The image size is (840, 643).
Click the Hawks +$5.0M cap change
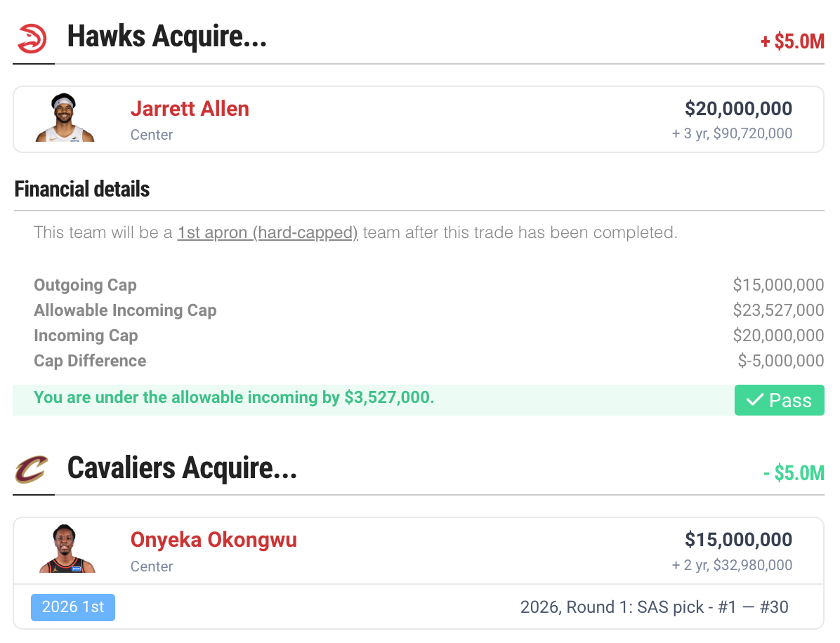point(792,41)
